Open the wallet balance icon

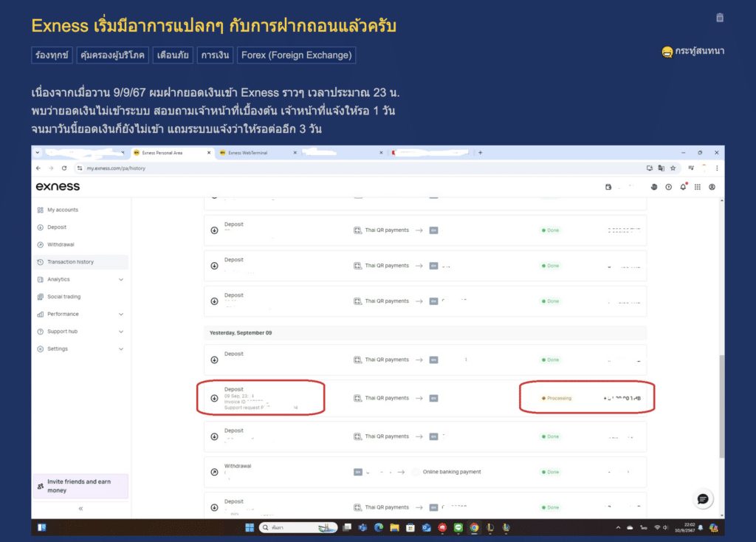click(608, 187)
